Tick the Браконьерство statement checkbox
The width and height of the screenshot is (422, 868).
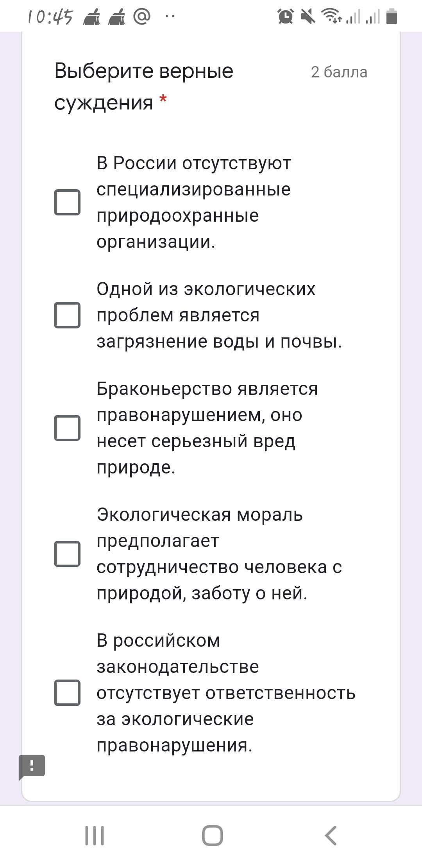coord(67,428)
